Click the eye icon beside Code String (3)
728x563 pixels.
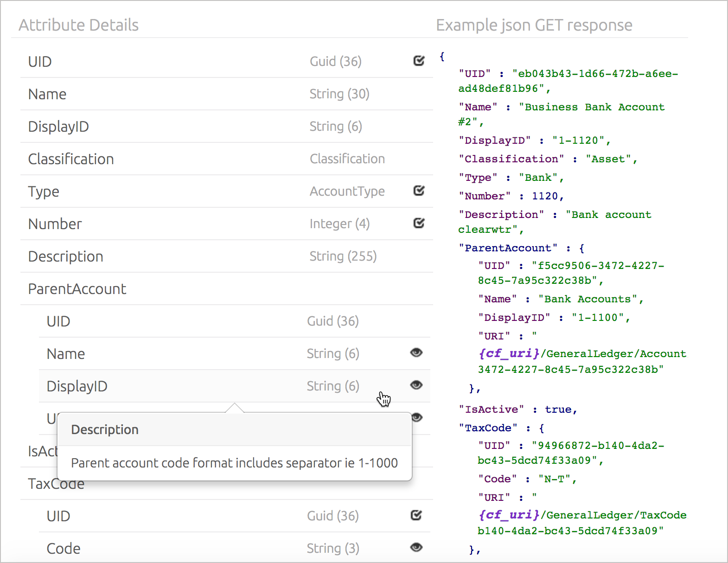[x=416, y=548]
